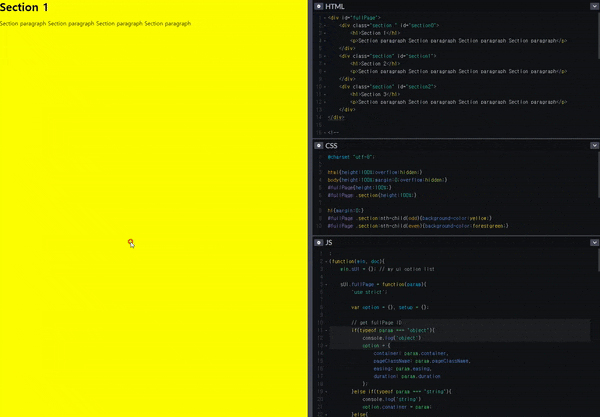Click the var option = {}, setup = {} line
Image resolution: width=600 pixels, height=417 pixels.
(x=390, y=308)
